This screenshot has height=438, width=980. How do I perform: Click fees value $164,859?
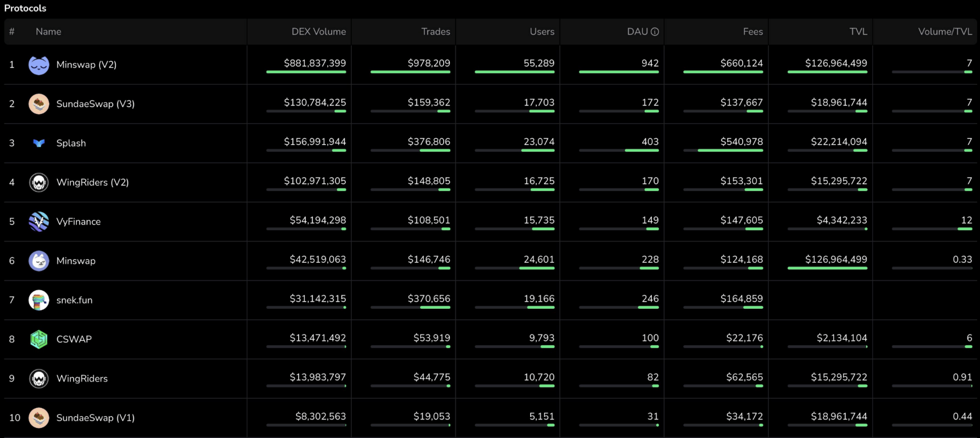click(x=742, y=299)
